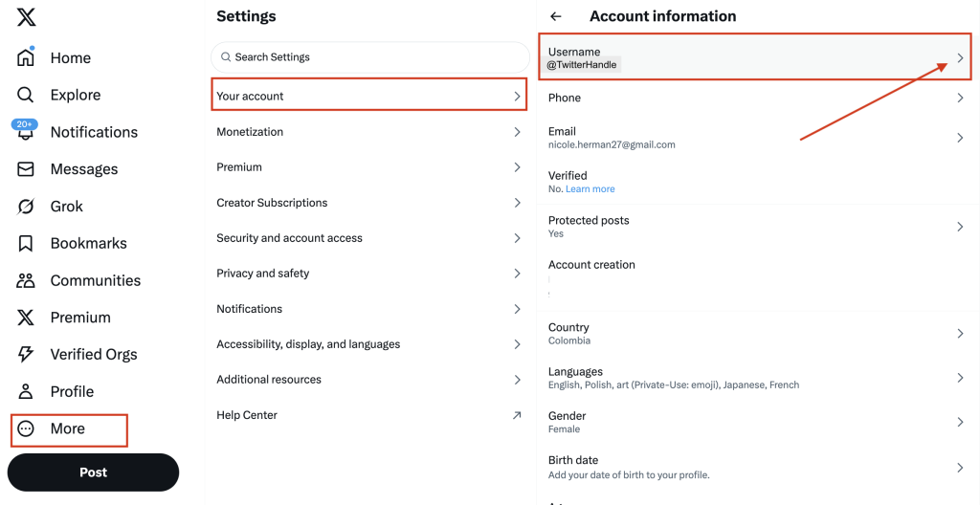Expand the Monetization settings chevron
980x505 pixels.
[x=517, y=132]
